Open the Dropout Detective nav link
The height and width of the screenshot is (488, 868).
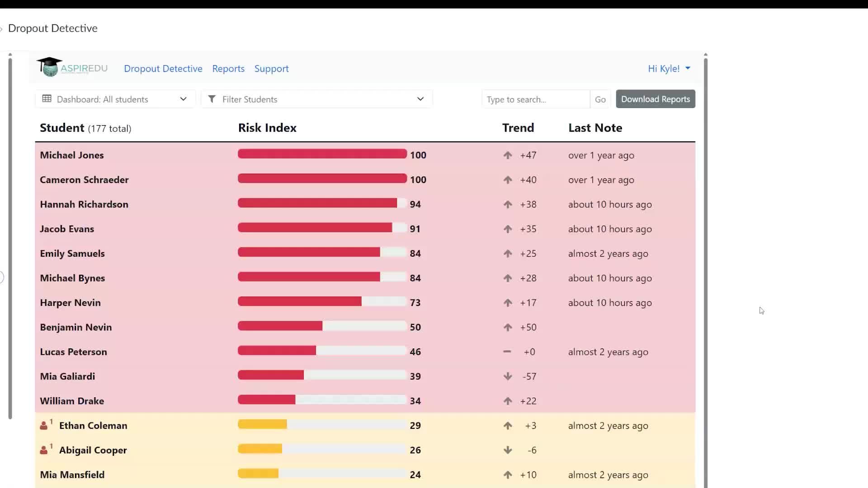click(163, 69)
